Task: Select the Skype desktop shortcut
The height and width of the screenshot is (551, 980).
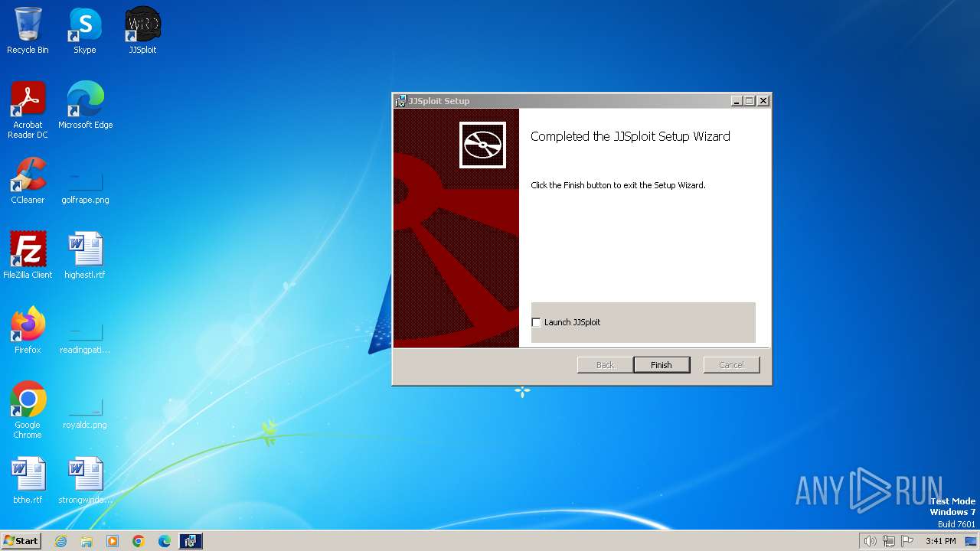Action: coord(85,31)
